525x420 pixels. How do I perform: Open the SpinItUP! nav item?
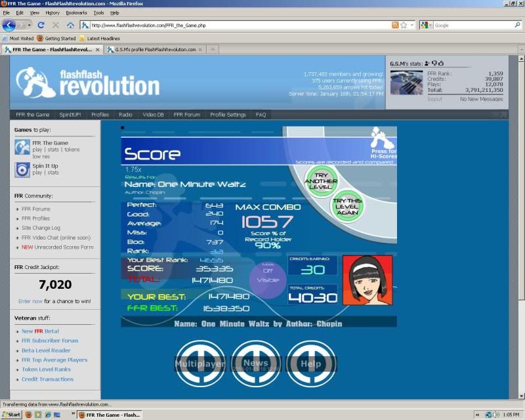pos(70,115)
